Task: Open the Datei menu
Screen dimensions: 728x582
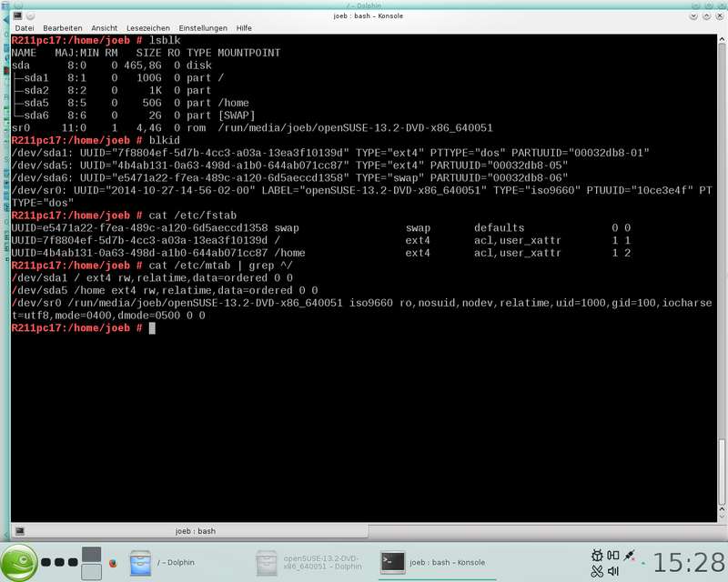Action: (x=25, y=28)
